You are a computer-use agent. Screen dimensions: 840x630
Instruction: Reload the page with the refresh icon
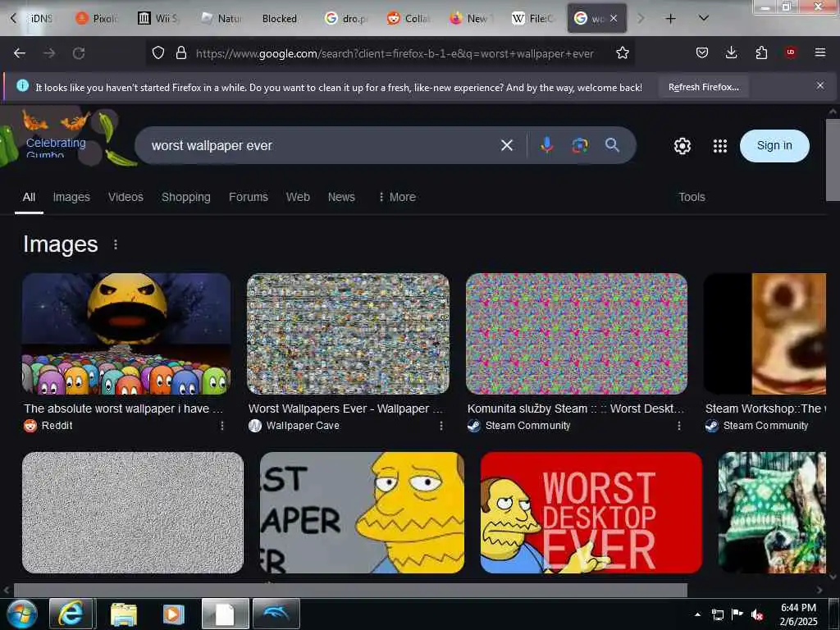tap(79, 53)
